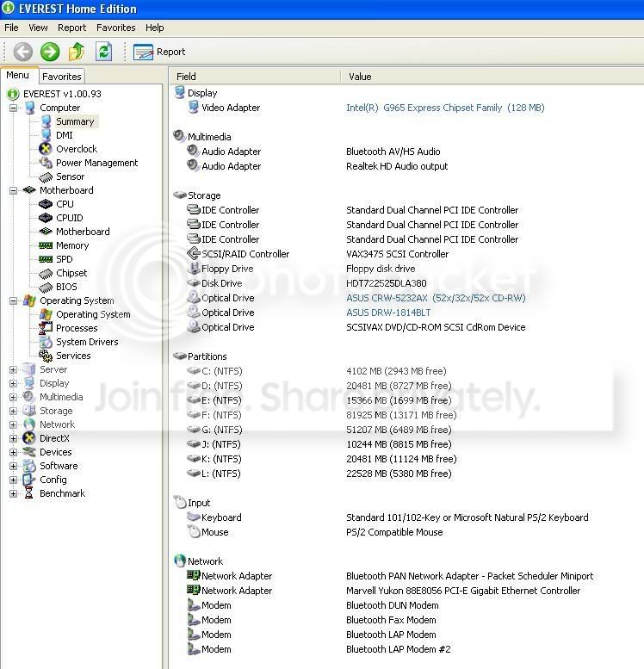Expand the Devices tree node
This screenshot has height=669, width=644.
pyautogui.click(x=13, y=452)
